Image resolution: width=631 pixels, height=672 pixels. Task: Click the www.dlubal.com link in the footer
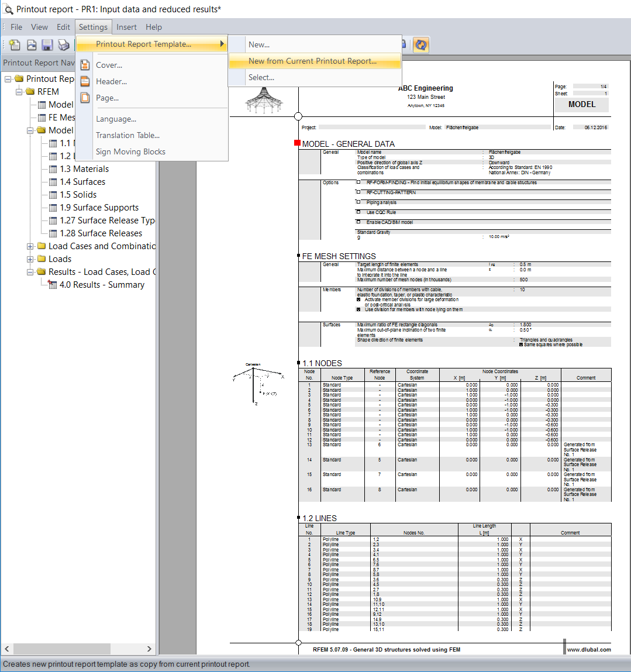(588, 649)
